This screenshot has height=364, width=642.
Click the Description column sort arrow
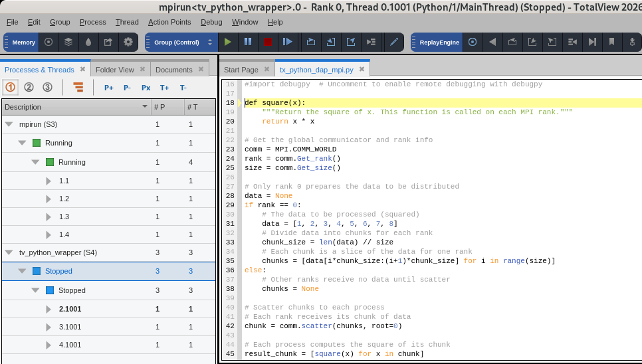tap(144, 107)
